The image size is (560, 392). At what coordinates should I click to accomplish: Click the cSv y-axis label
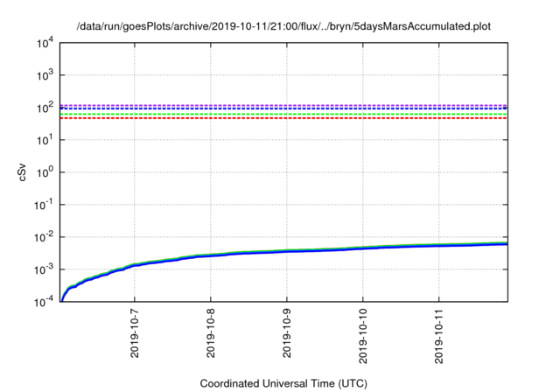22,172
